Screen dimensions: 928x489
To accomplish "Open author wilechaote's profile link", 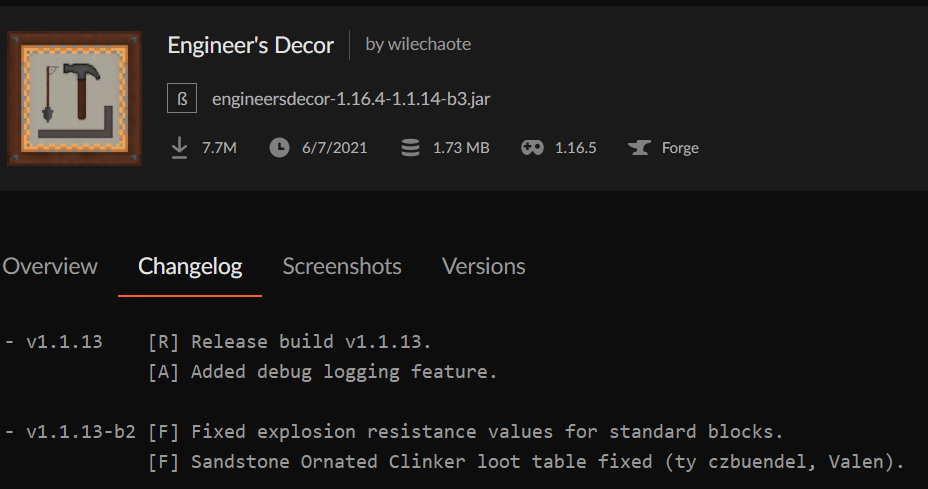I will 418,44.
